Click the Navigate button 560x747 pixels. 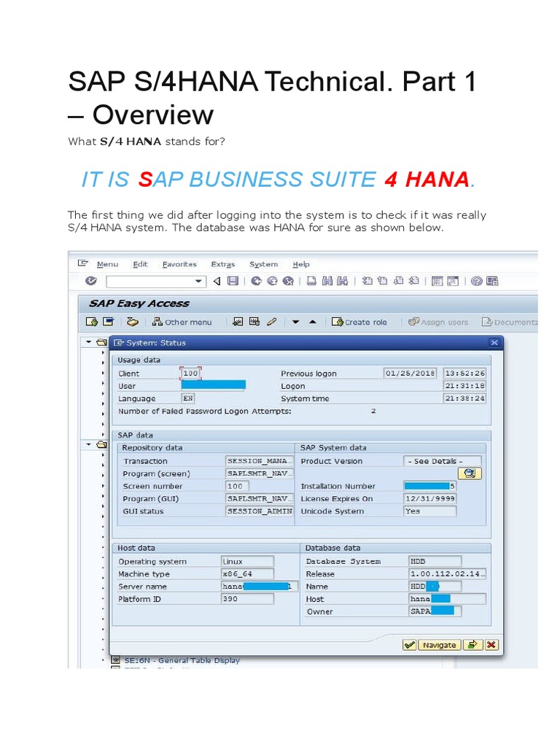(x=440, y=645)
